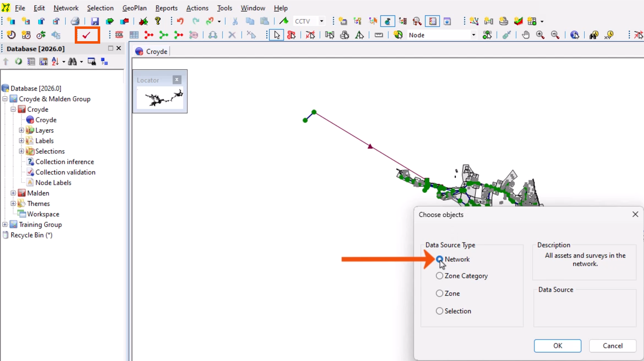Select the Selection radio button
Viewport: 644px width, 361px height.
click(x=439, y=311)
